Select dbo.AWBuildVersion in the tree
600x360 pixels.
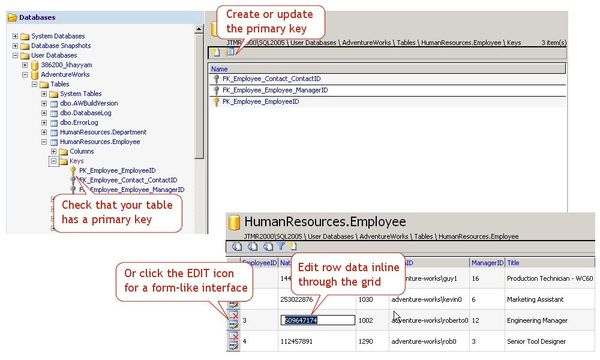[x=89, y=103]
